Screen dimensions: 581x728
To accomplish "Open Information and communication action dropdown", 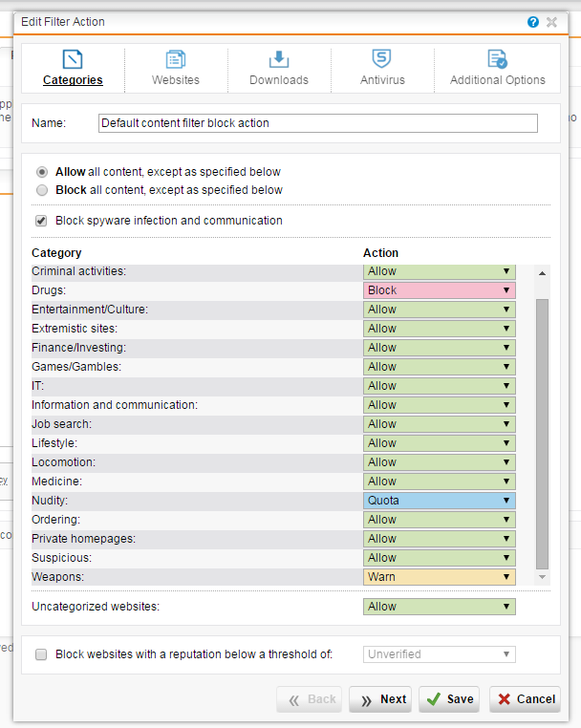I will (x=439, y=405).
